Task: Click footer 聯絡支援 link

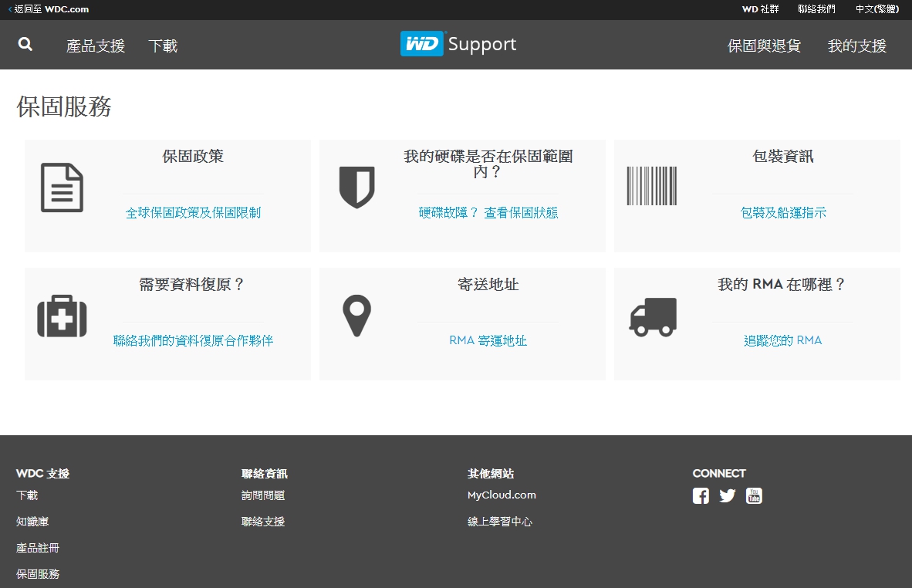Action: click(x=263, y=522)
